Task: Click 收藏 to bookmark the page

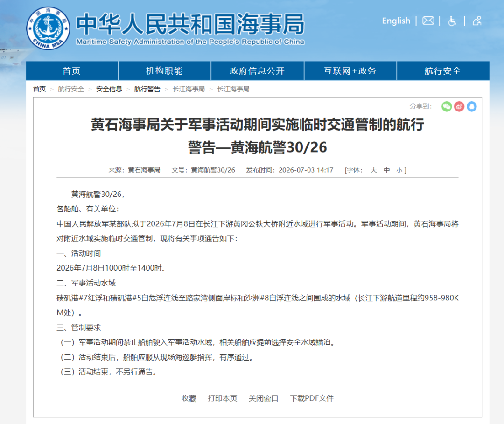Action: click(x=189, y=398)
